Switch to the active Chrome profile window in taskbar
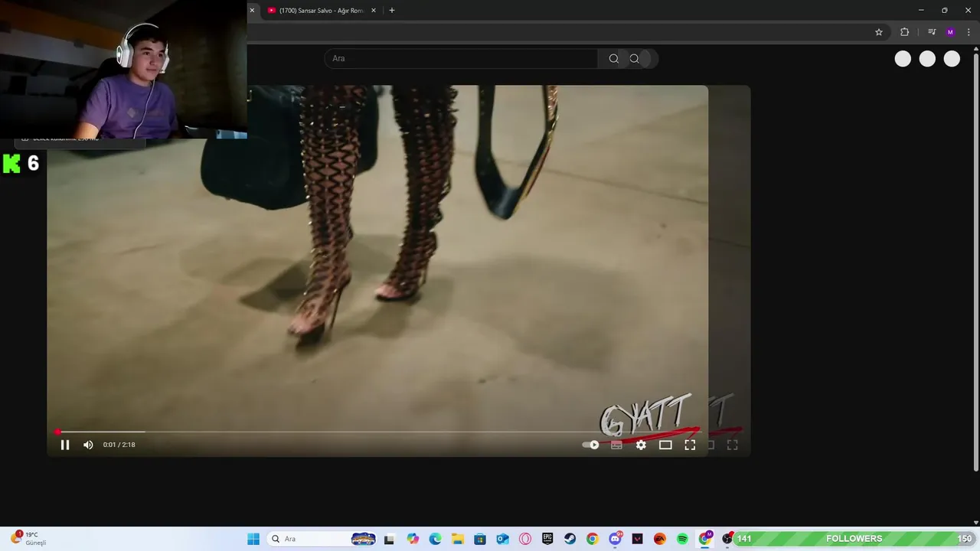Viewport: 980px width, 551px height. 705,539
